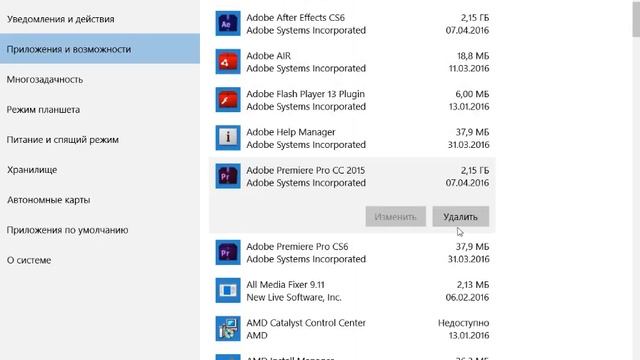
Task: Click Удалить to uninstall Premiere Pro CC
Action: (x=460, y=216)
